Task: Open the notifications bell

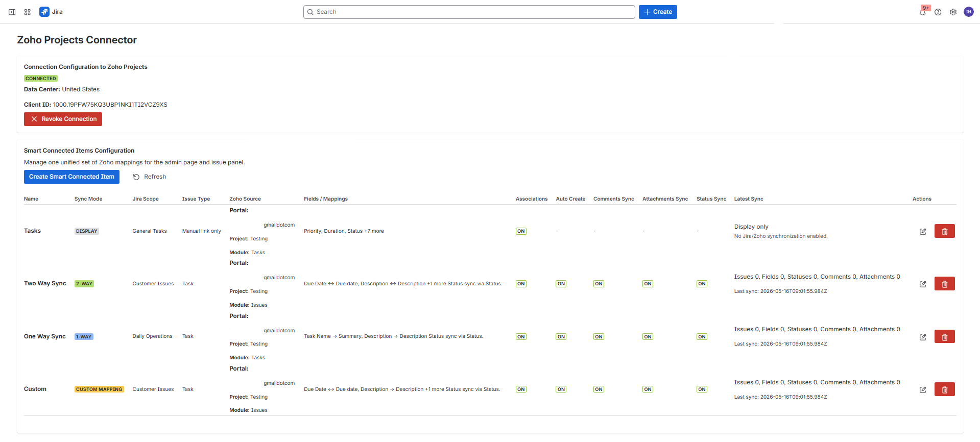Action: coord(922,12)
